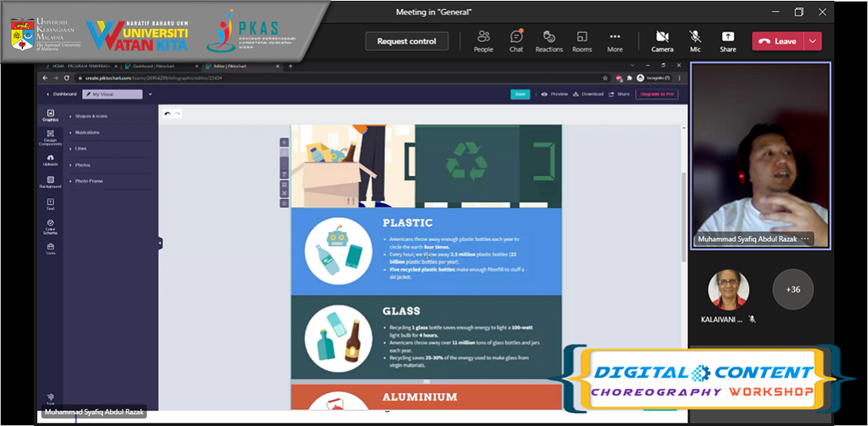
Task: Click the teal Save button
Action: tap(520, 94)
